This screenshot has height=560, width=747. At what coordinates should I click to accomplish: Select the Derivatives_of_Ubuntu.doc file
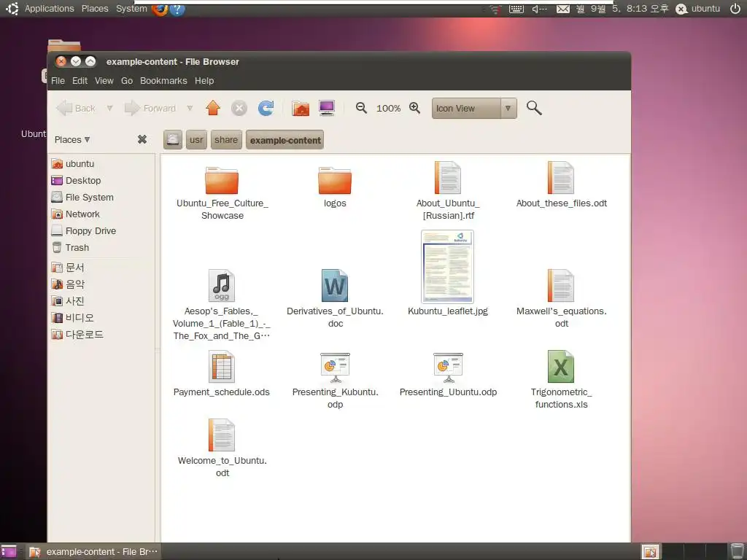pos(335,298)
